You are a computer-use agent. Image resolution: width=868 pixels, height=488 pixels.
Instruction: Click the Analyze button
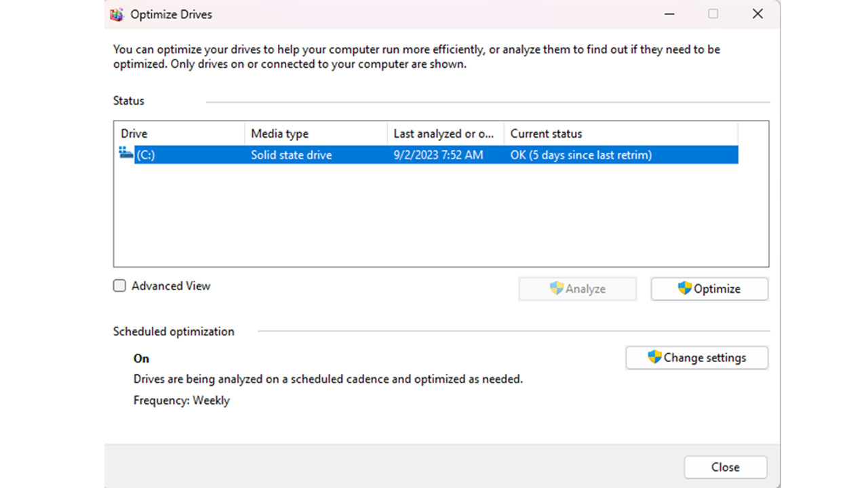pyautogui.click(x=577, y=289)
